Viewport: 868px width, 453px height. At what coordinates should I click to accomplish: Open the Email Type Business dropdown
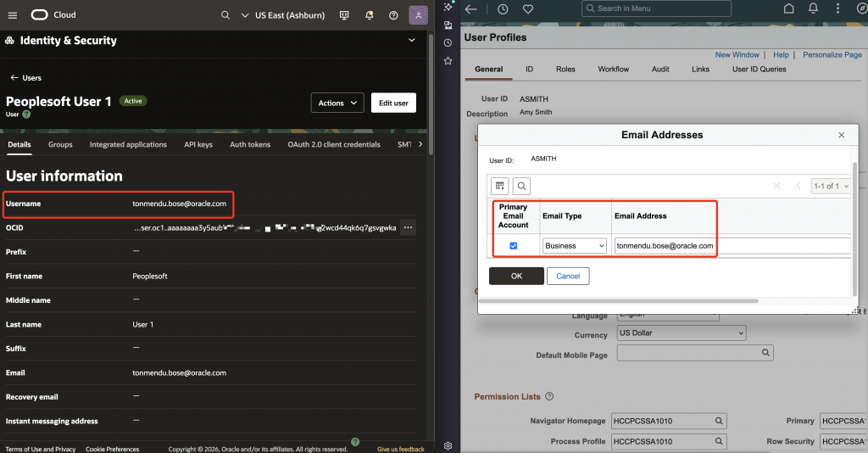(574, 246)
